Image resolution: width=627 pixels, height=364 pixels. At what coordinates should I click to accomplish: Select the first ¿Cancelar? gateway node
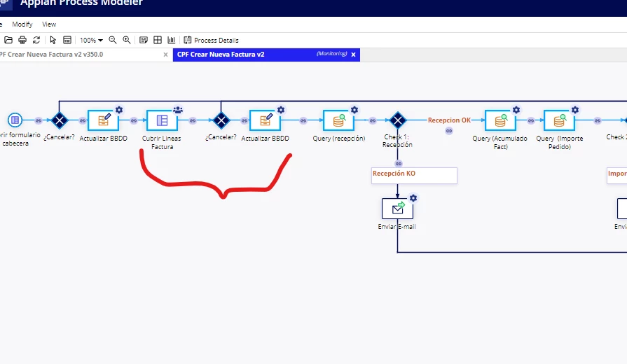tap(60, 120)
